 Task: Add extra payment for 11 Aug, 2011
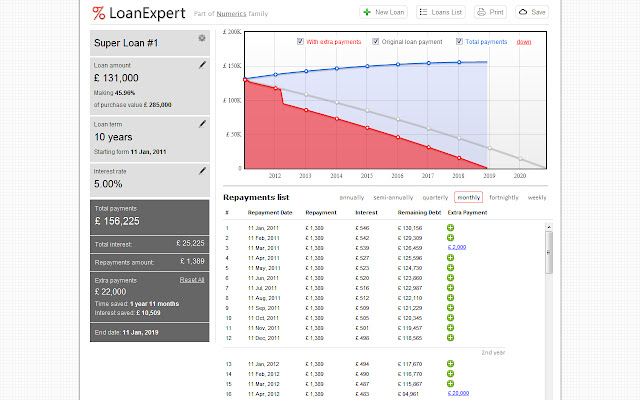tap(450, 298)
